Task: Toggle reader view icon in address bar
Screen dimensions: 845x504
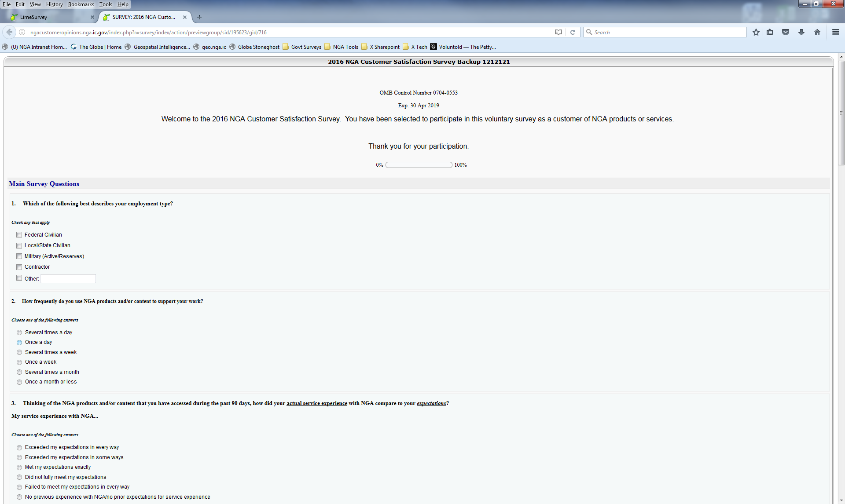Action: 558,32
